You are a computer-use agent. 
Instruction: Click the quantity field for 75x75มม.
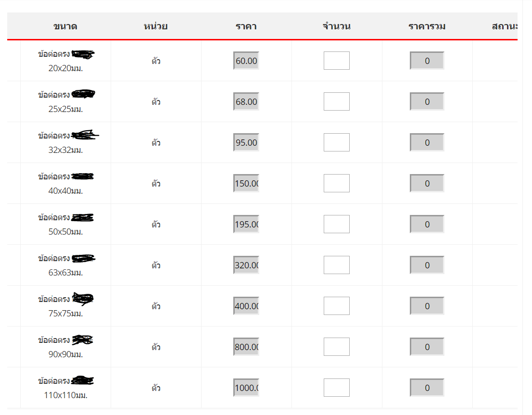click(x=336, y=306)
